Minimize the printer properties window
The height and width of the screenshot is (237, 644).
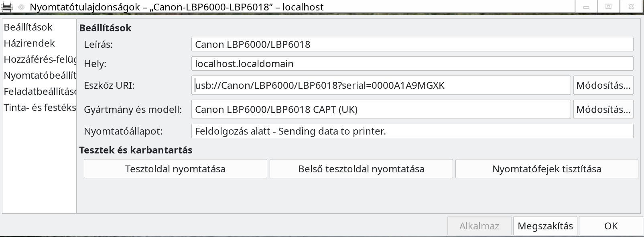[586, 7]
